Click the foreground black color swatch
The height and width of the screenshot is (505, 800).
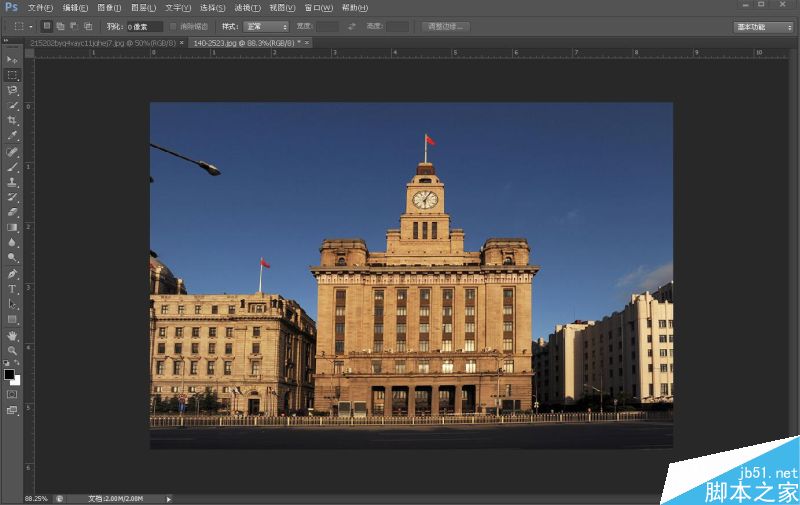9,374
